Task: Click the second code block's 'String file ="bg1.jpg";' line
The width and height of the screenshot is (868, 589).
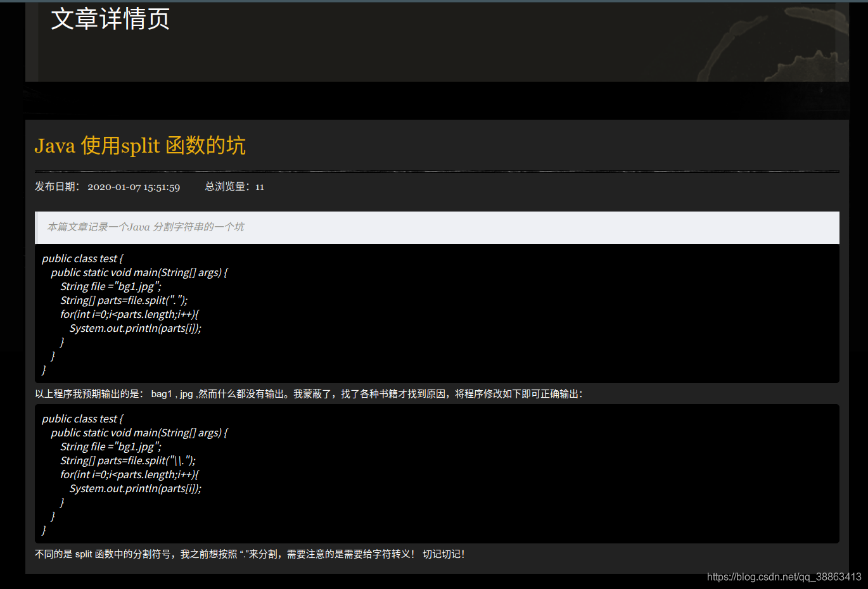Action: pyautogui.click(x=111, y=446)
